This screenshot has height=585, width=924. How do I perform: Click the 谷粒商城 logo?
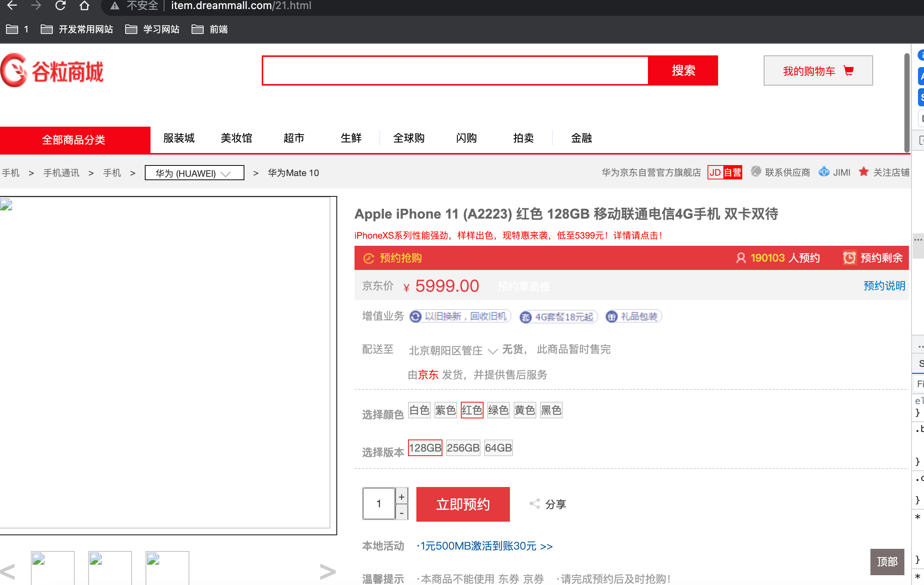52,70
